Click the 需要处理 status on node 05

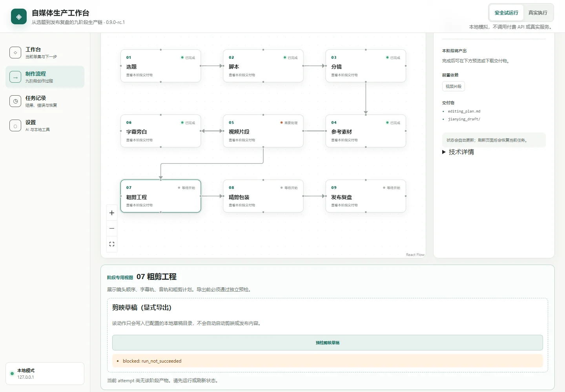(289, 123)
